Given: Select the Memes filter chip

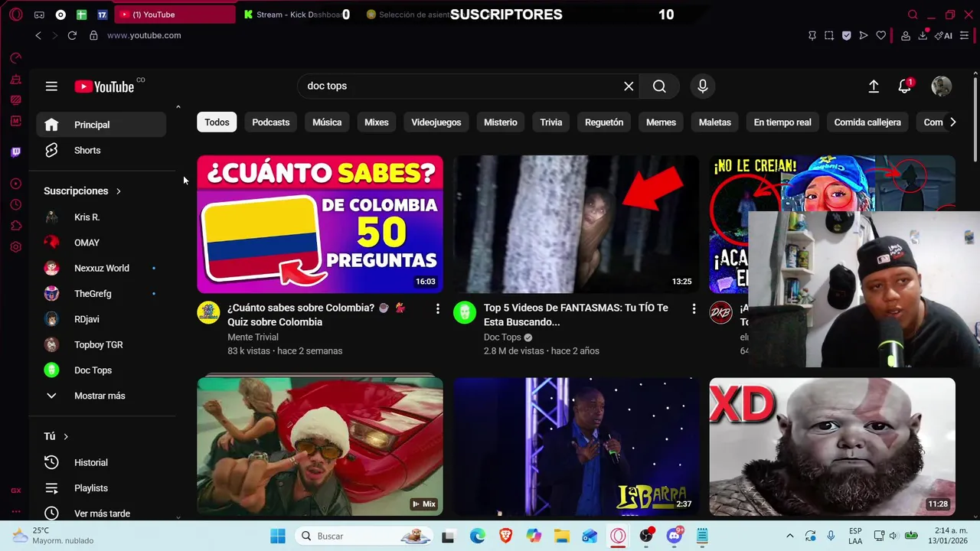Looking at the screenshot, I should coord(661,122).
